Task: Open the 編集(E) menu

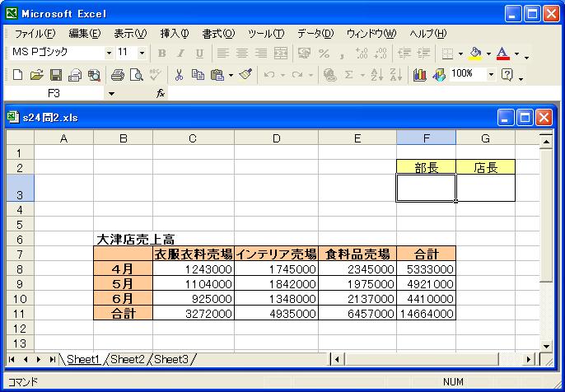Action: tap(85, 34)
